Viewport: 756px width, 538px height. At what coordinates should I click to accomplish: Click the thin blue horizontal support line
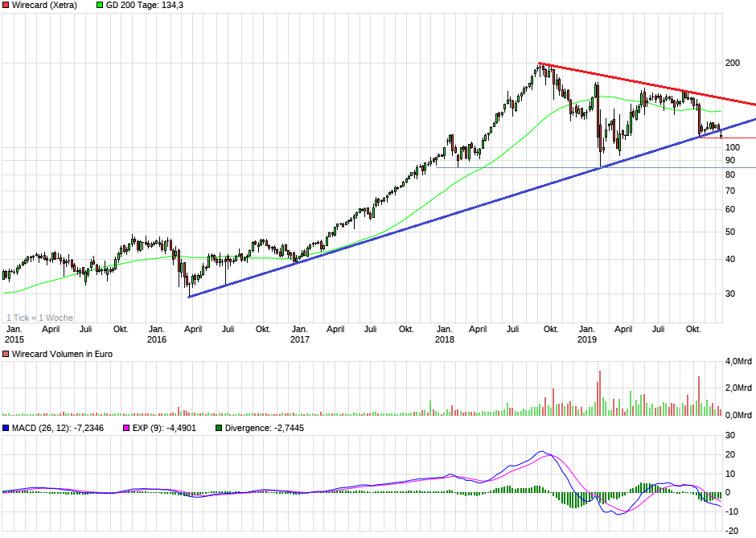596,168
